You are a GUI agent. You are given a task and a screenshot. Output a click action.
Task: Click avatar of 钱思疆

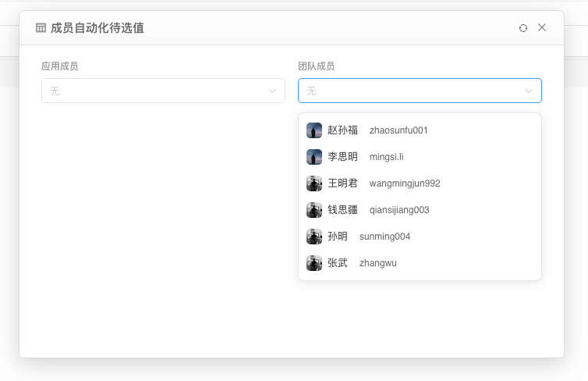(x=314, y=210)
